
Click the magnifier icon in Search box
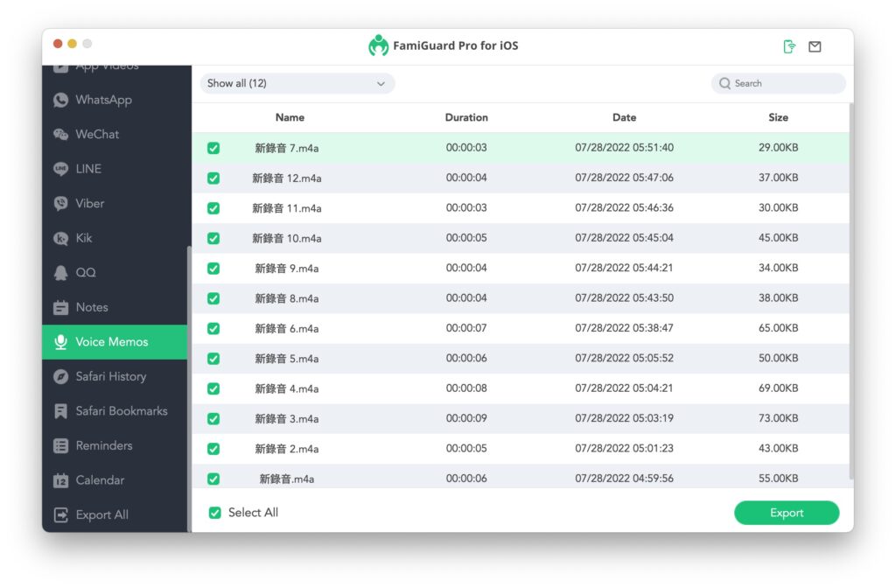[x=724, y=83]
